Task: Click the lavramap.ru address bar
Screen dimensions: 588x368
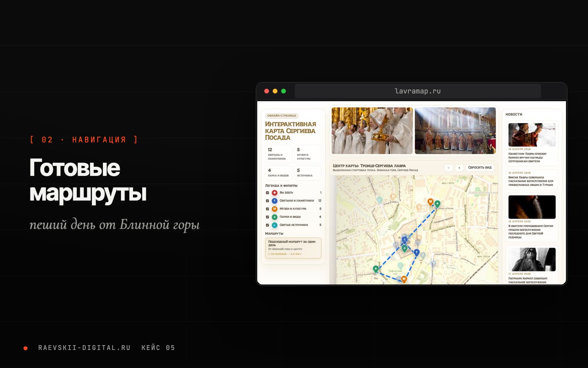Action: click(417, 91)
